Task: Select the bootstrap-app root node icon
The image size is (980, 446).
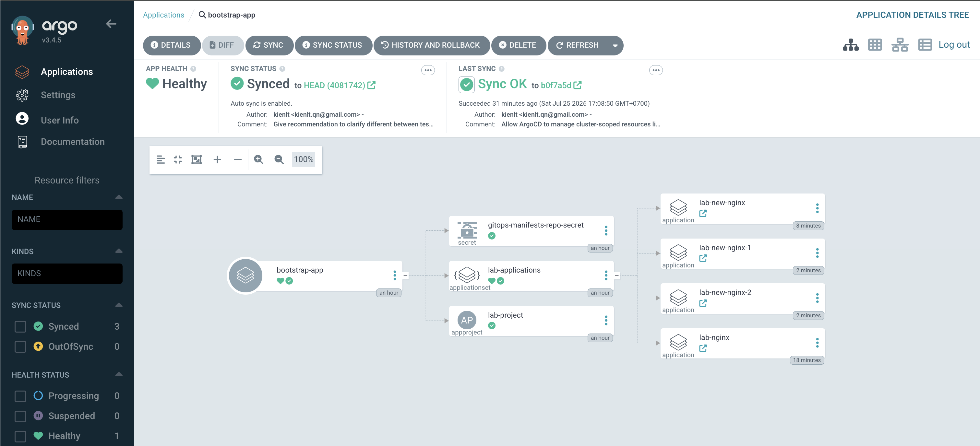Action: (x=245, y=276)
